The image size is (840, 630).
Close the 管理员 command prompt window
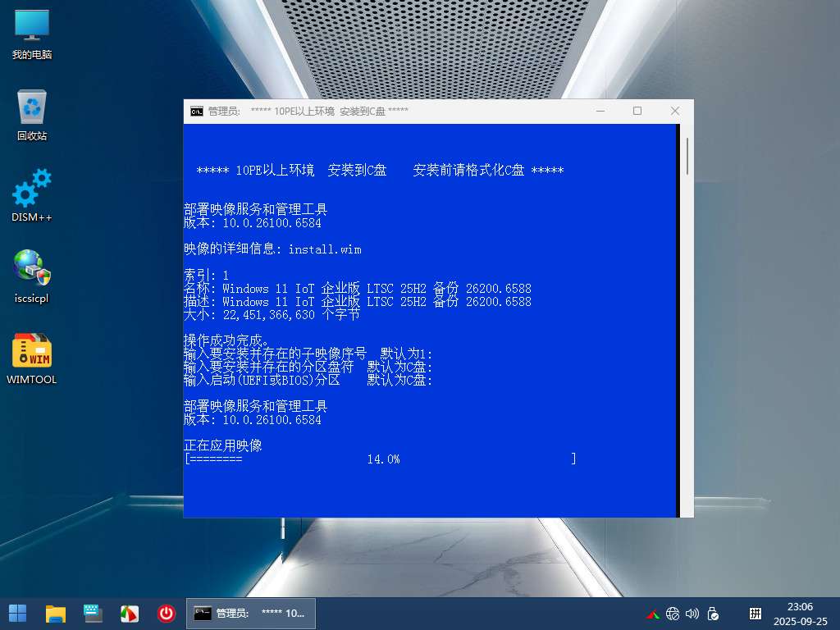(x=675, y=111)
